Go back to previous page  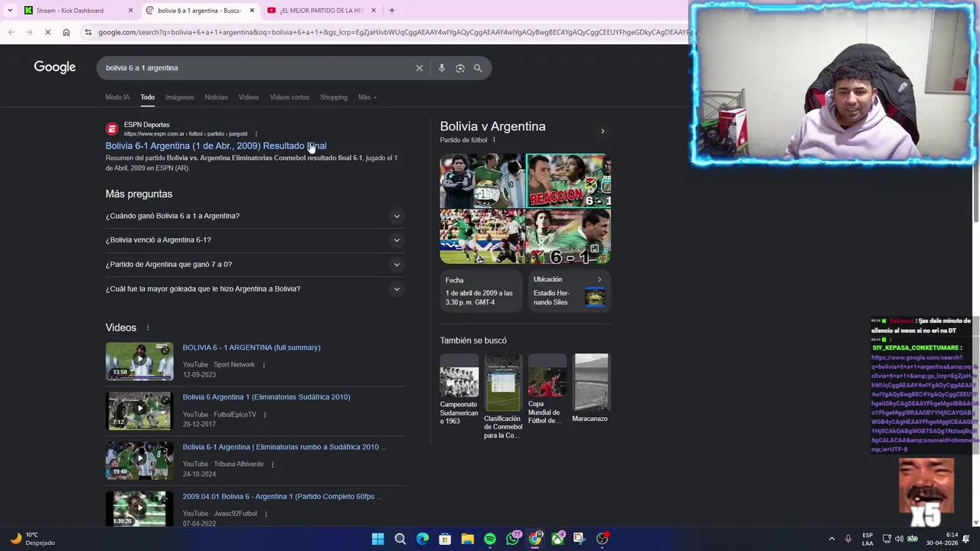11,32
